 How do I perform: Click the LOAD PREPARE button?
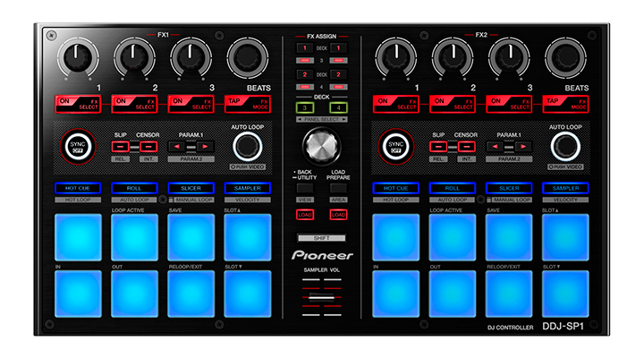(338, 188)
